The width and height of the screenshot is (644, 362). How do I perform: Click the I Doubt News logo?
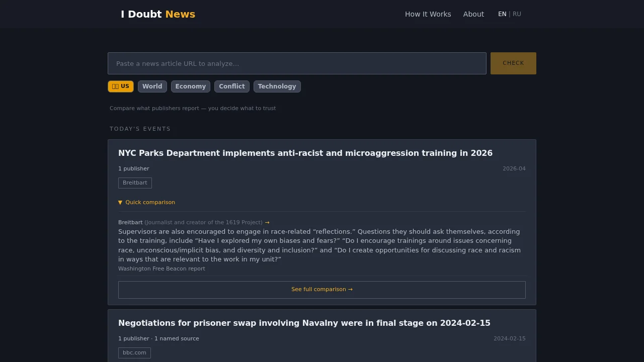tap(158, 14)
